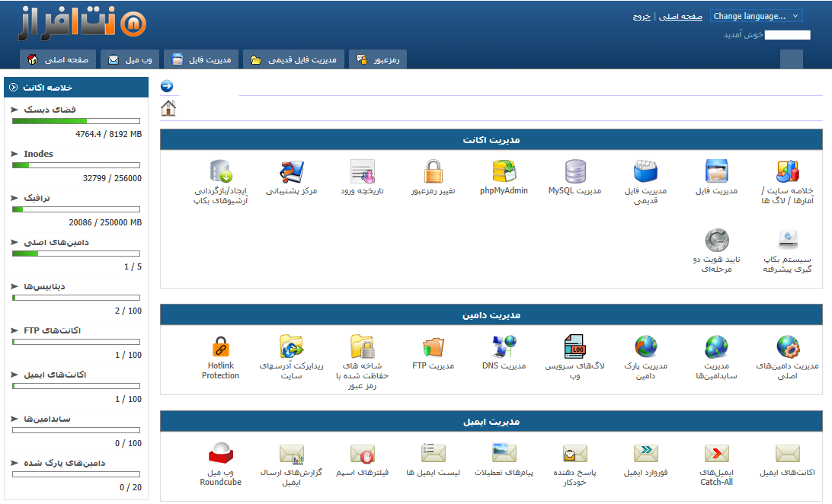Launch Roundcube webmail icon
Viewport: 832px width, 504px height.
[221, 454]
